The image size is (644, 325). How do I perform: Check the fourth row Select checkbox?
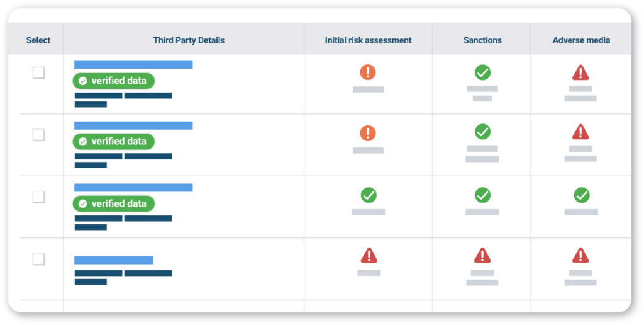coord(38,258)
